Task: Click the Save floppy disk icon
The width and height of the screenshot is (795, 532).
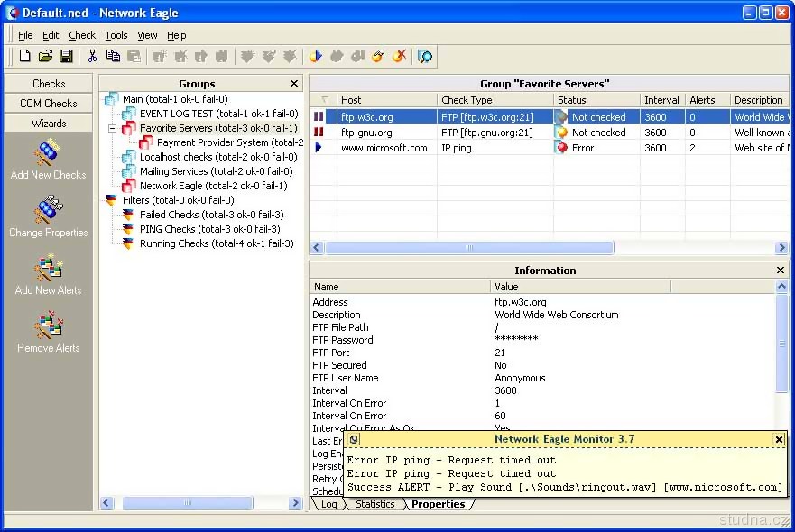Action: pos(66,56)
